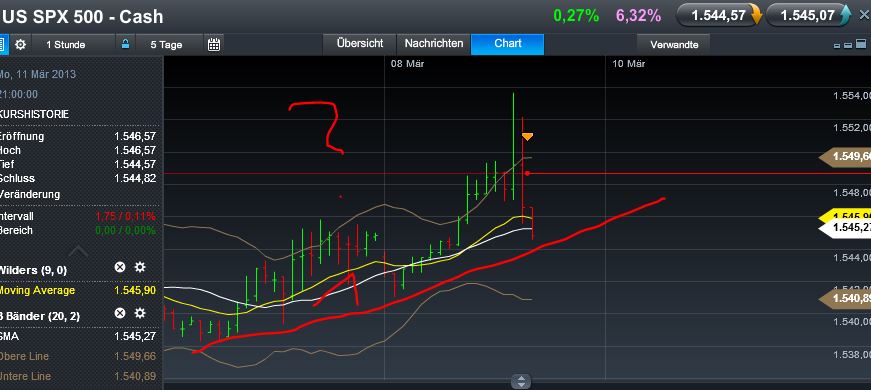
Task: Click the Moving Average value 1.545,90
Action: (x=135, y=291)
